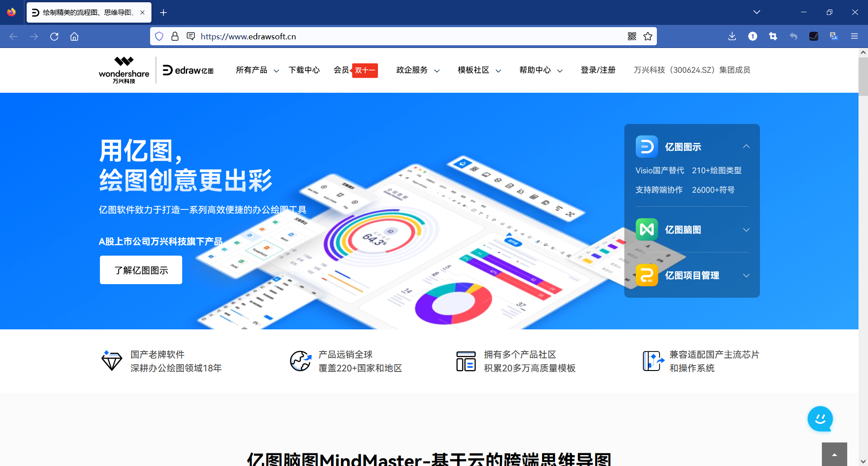Image resolution: width=868 pixels, height=466 pixels.
Task: Click the 了解亿图图示 button
Action: pyautogui.click(x=141, y=270)
